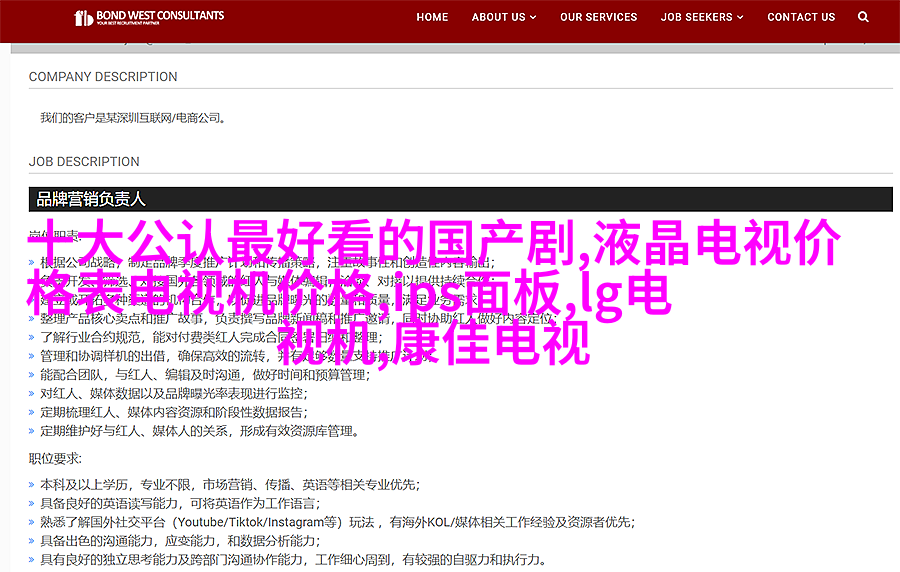
Task: Click the line 具备出色的沟通能力，应变能力
Action: pos(180,541)
